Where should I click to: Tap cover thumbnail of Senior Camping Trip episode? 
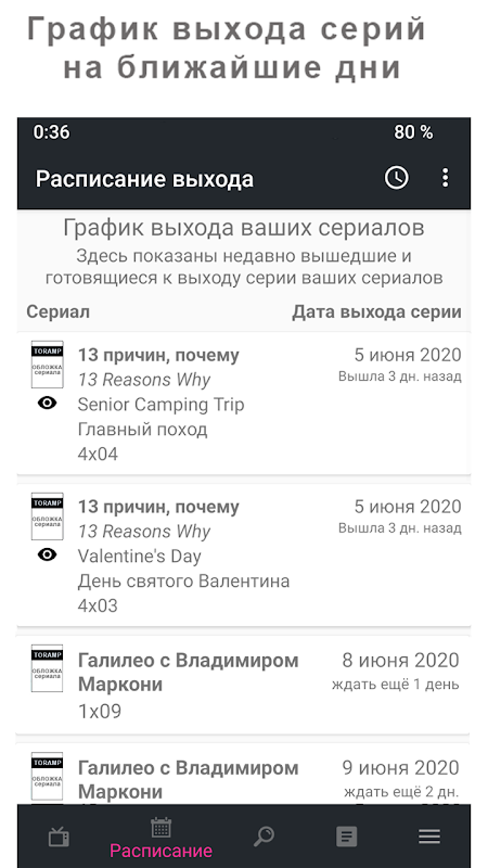[47, 364]
